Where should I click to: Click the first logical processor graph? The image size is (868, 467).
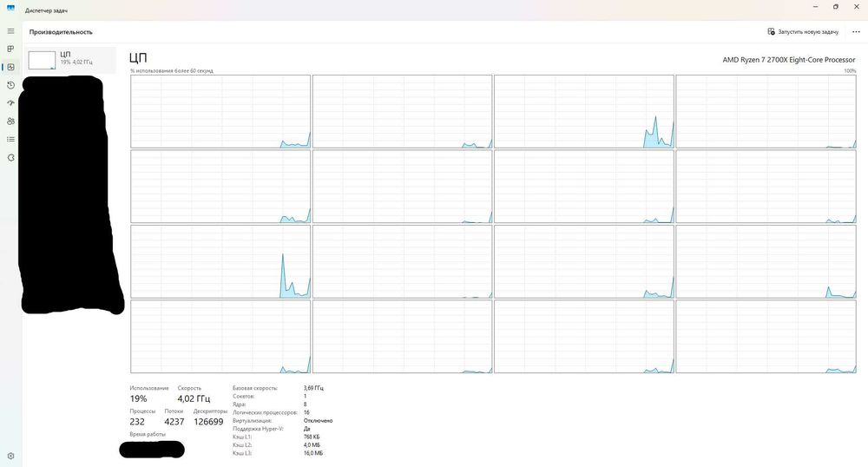pos(220,111)
